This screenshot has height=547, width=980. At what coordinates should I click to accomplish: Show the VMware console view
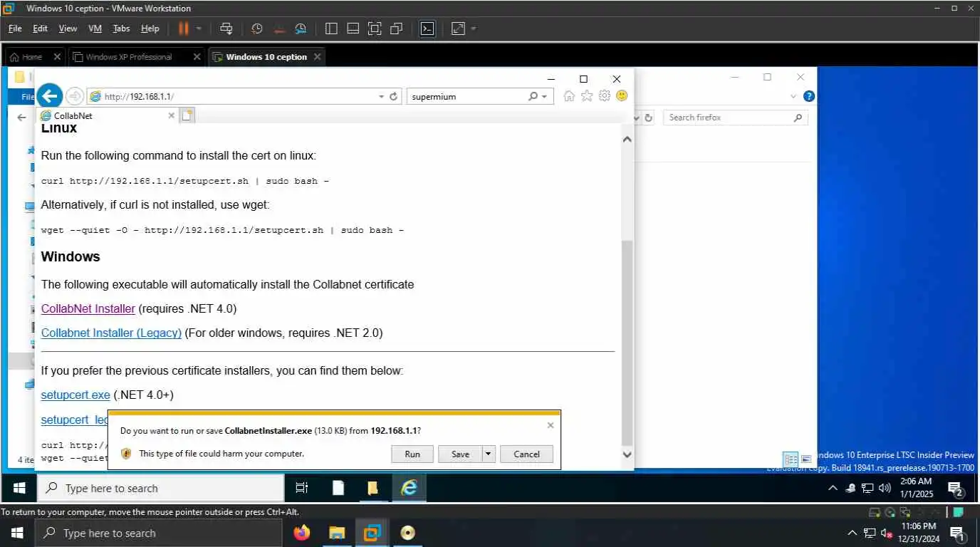427,28
